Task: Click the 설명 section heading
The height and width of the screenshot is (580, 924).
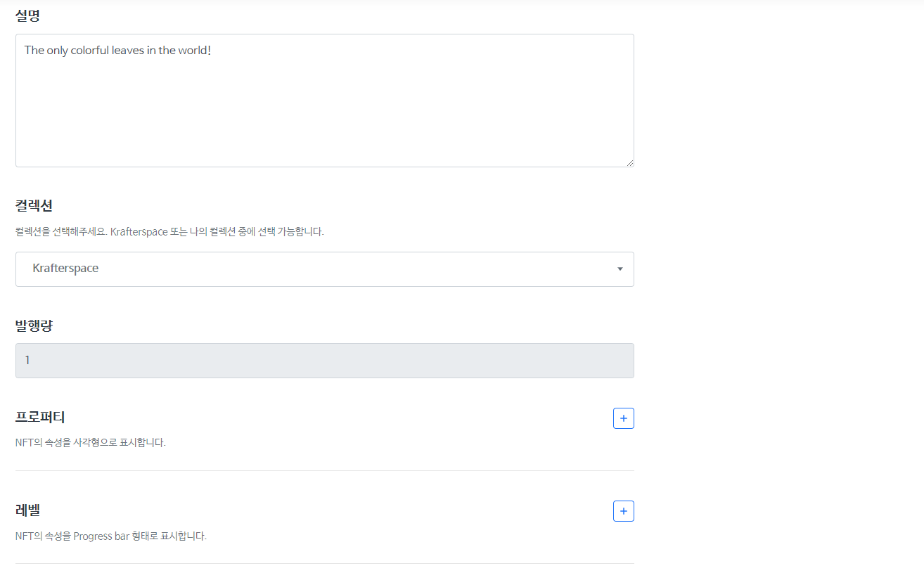Action: click(x=27, y=15)
